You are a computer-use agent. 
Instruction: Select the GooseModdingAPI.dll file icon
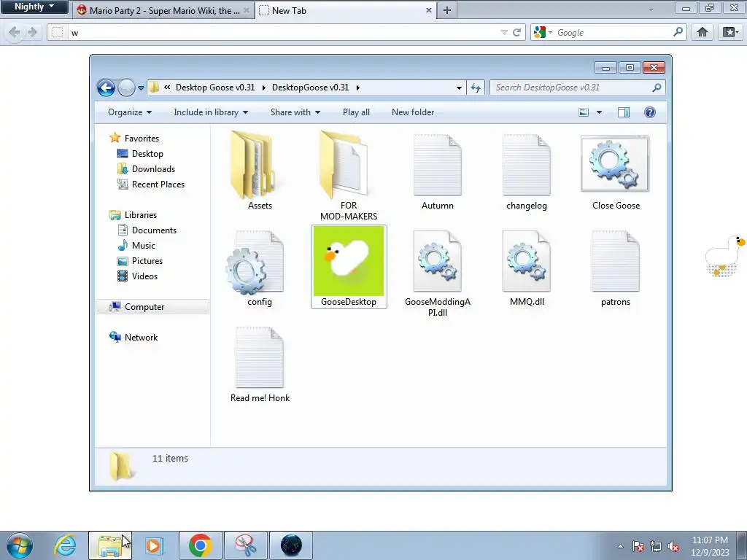click(x=438, y=261)
